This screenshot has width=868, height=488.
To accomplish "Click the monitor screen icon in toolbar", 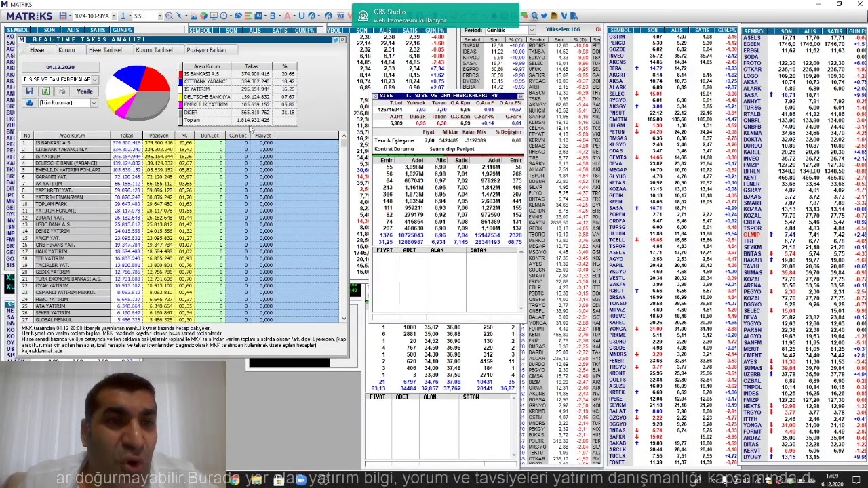I will [x=214, y=16].
